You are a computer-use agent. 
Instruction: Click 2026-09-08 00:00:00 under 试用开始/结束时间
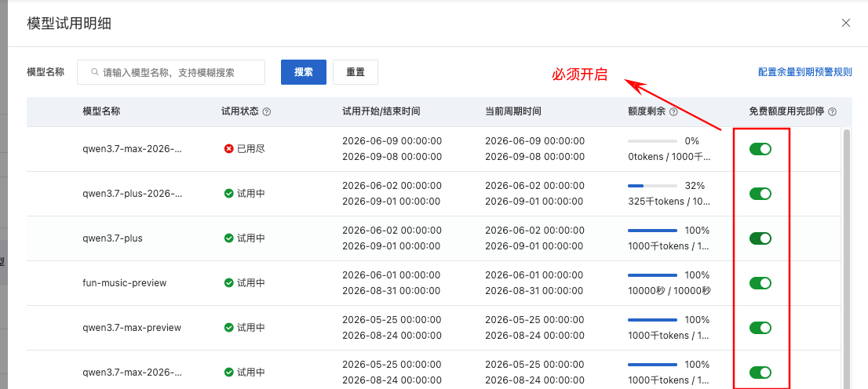click(x=392, y=157)
